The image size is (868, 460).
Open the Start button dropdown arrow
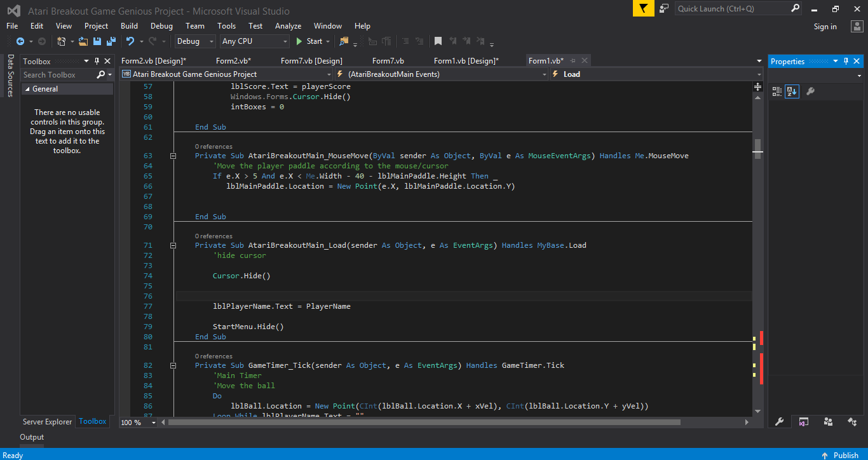(328, 41)
